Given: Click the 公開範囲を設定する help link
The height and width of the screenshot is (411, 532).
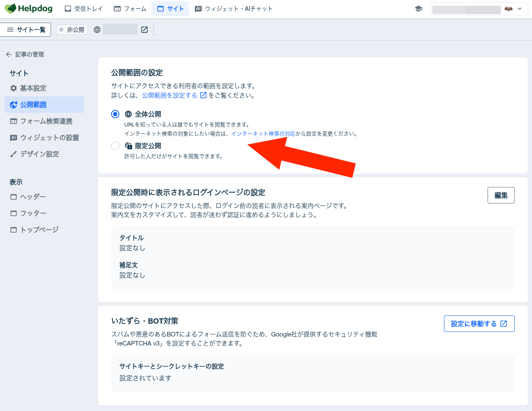Looking at the screenshot, I should click(x=170, y=95).
